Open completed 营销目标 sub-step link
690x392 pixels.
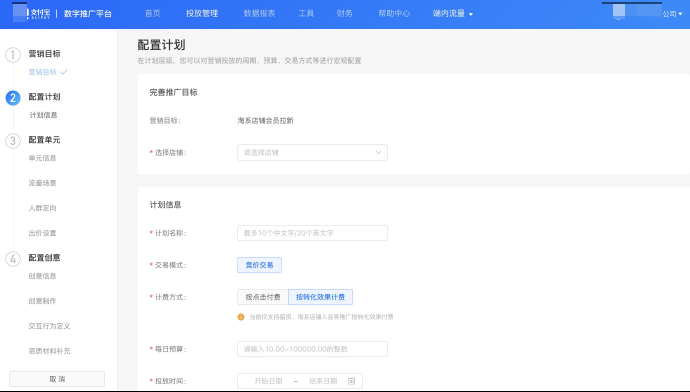[x=43, y=72]
